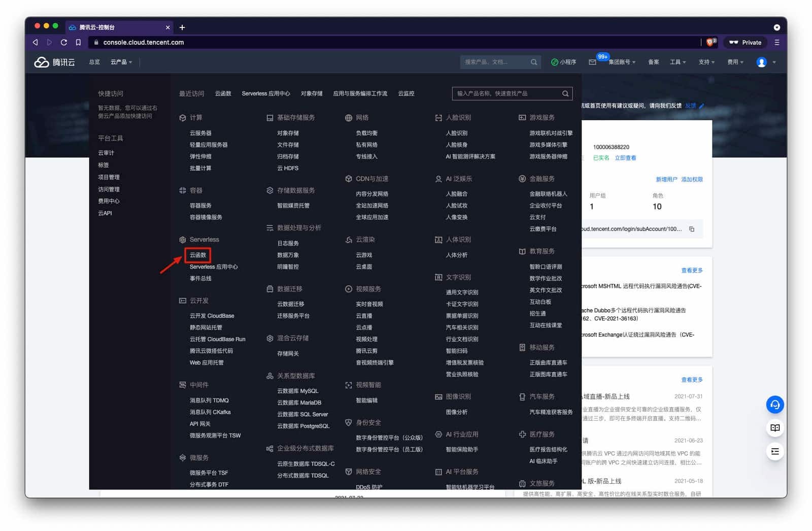Expand the 云产品 dropdown
This screenshot has height=531, width=812.
[120, 62]
